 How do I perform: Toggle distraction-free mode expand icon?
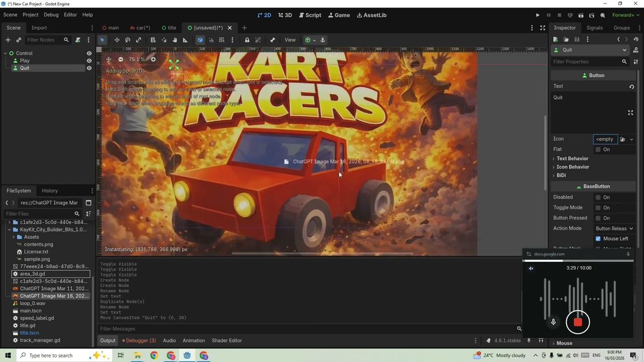[543, 28]
